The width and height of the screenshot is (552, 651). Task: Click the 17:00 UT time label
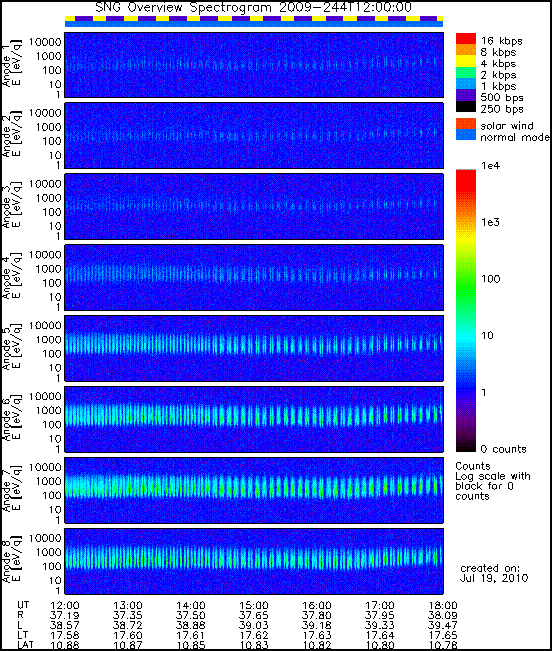tap(380, 605)
